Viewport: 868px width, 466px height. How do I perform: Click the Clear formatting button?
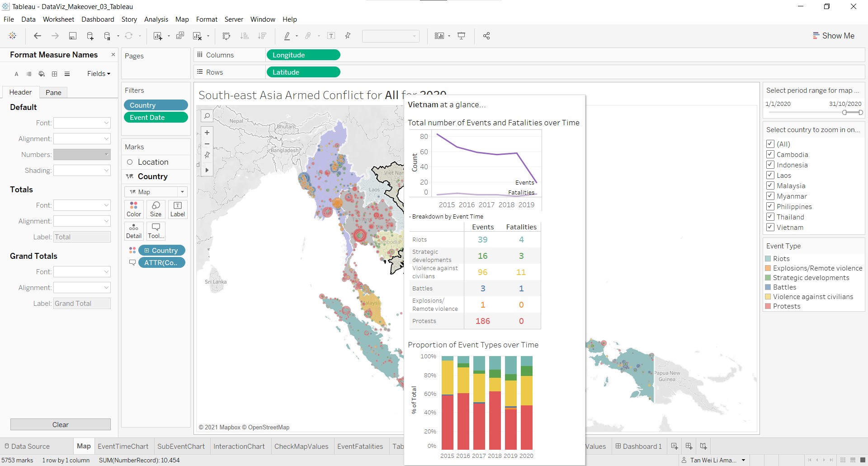tap(61, 424)
